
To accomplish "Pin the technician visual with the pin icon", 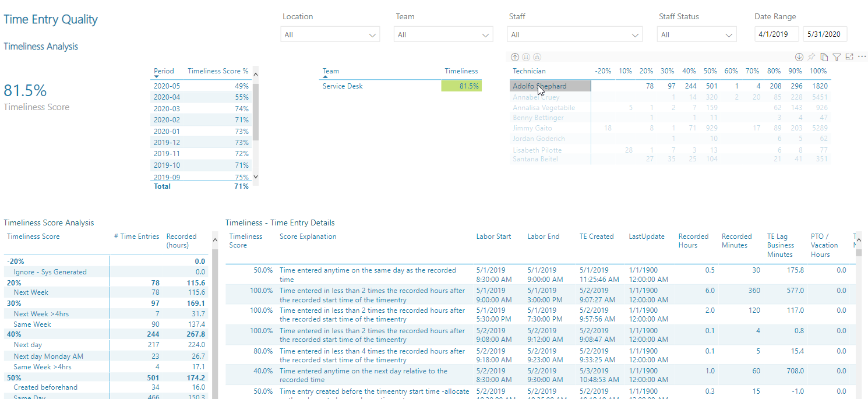I will tap(811, 57).
